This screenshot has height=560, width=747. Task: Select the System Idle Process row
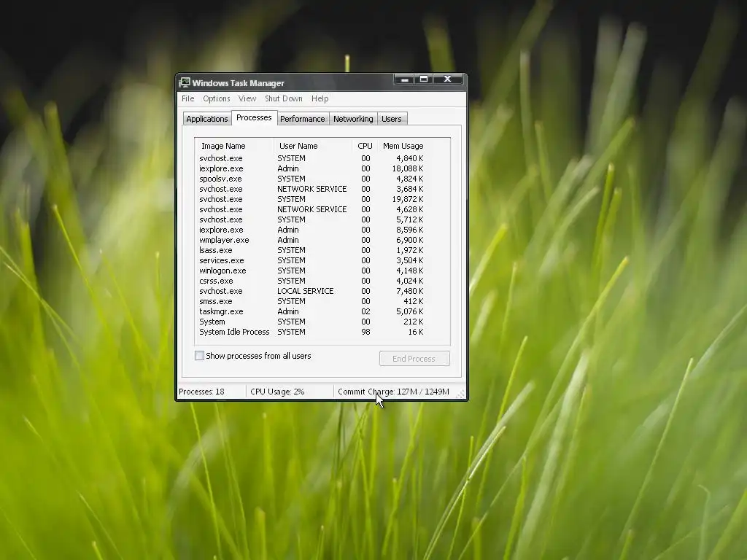311,332
